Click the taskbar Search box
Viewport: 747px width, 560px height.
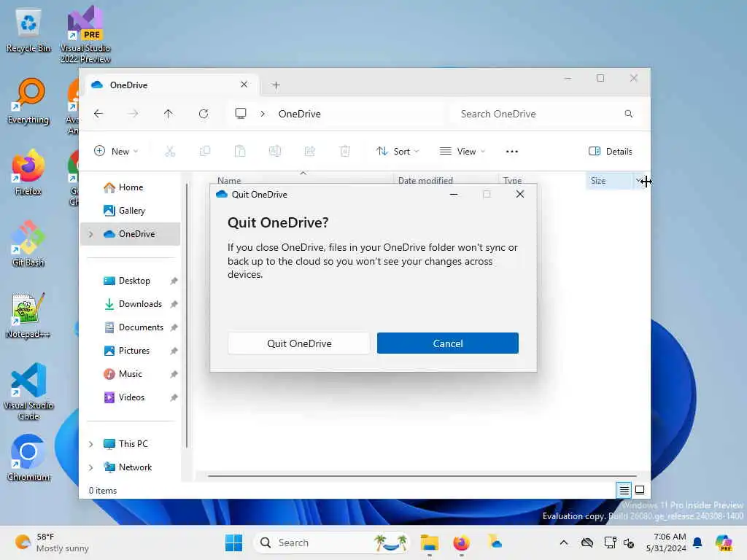click(x=332, y=542)
